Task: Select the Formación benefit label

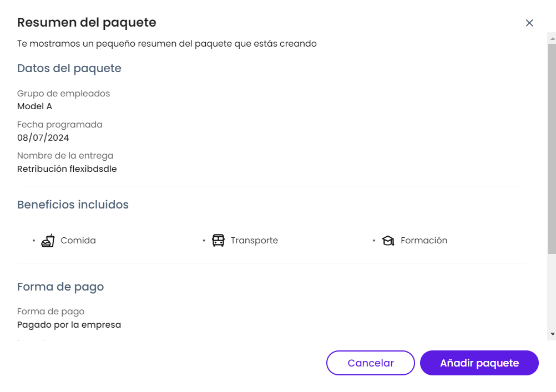Action: 424,241
